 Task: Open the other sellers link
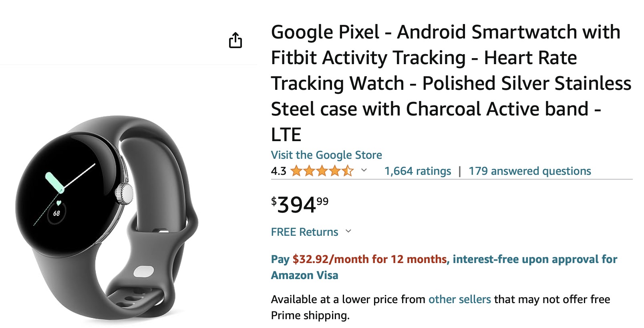click(x=459, y=300)
